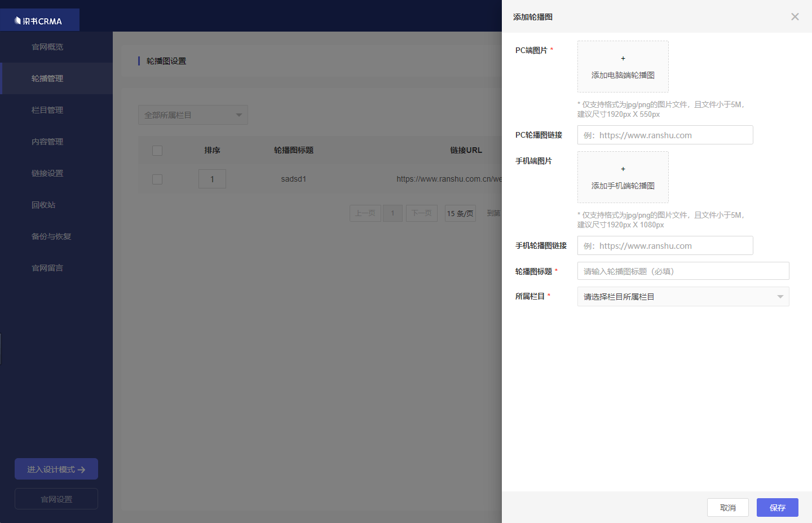The height and width of the screenshot is (523, 812).
Task: Toggle the select-all checkbox in table header
Action: [157, 151]
